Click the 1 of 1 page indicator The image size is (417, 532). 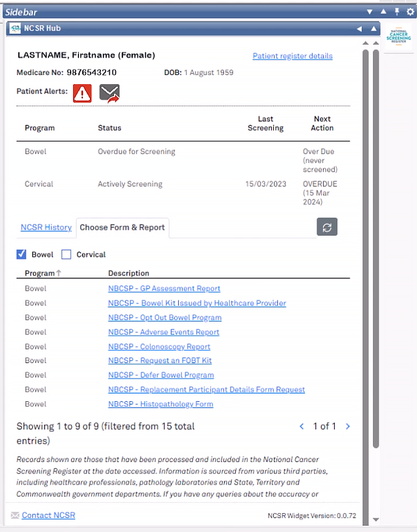(324, 426)
